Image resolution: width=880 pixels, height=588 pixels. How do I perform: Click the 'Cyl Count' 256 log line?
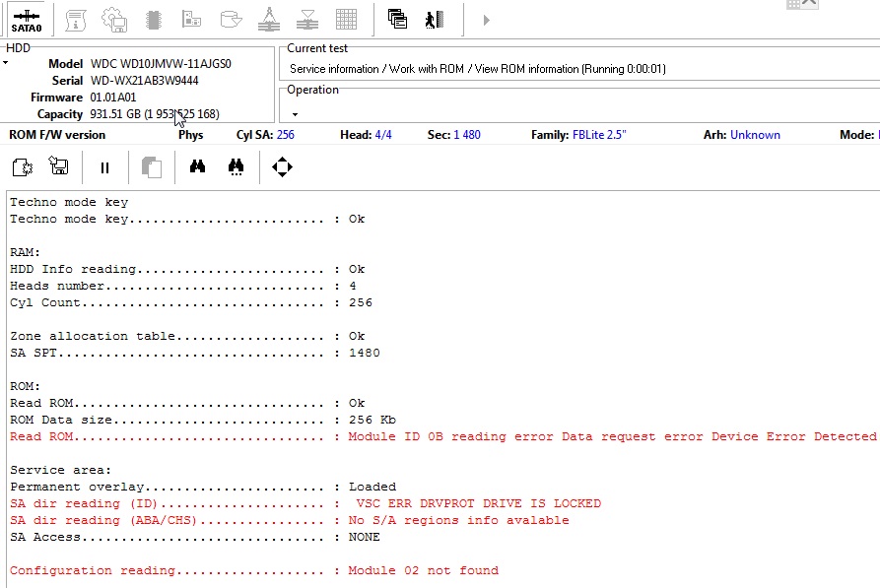[x=191, y=302]
